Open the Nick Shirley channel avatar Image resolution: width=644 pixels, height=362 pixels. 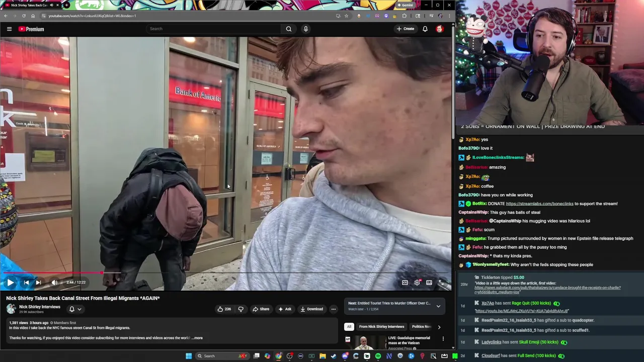(x=11, y=309)
